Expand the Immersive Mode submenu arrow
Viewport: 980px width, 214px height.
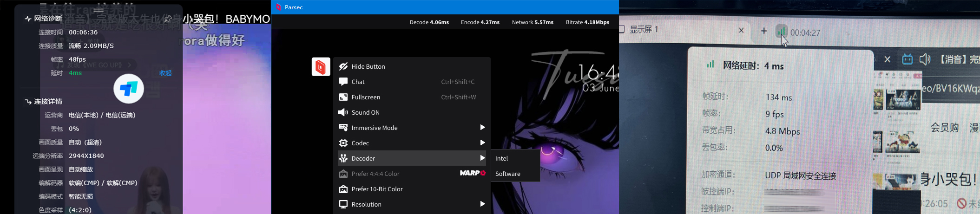[482, 127]
